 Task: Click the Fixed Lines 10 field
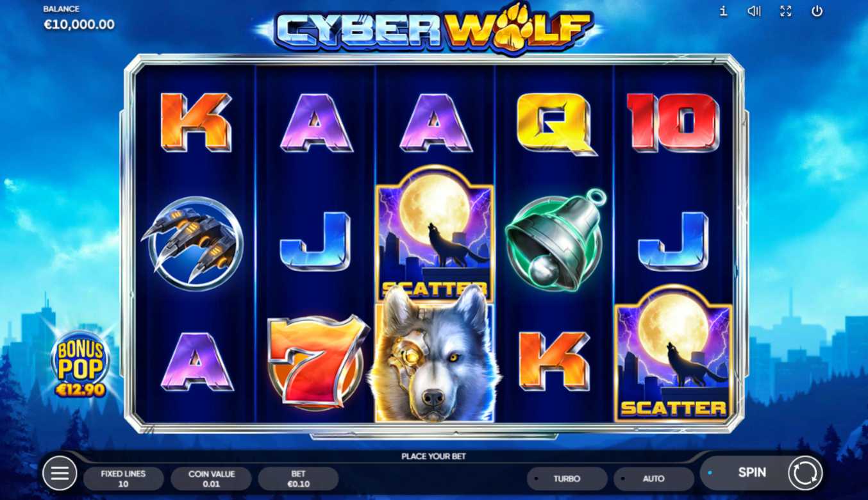(x=123, y=479)
